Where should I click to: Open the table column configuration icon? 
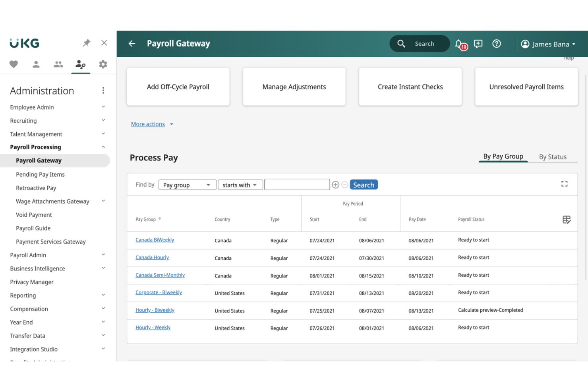pyautogui.click(x=566, y=220)
